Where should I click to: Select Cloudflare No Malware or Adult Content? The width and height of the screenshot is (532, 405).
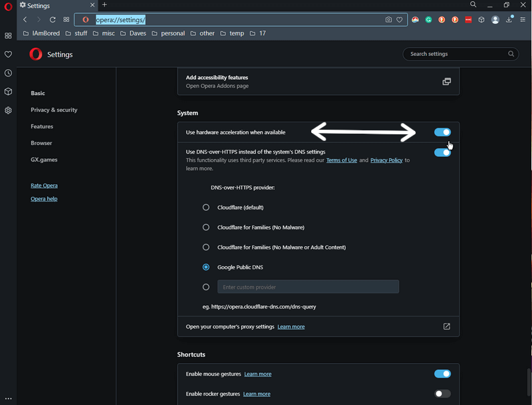click(206, 247)
